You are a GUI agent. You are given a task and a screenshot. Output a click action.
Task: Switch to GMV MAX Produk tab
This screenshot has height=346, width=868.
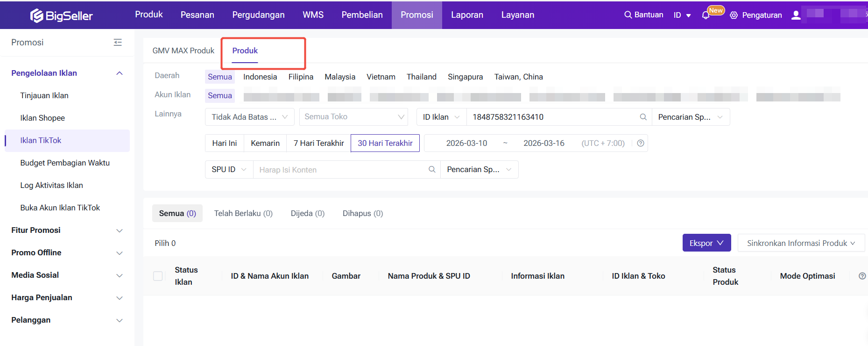(x=183, y=50)
